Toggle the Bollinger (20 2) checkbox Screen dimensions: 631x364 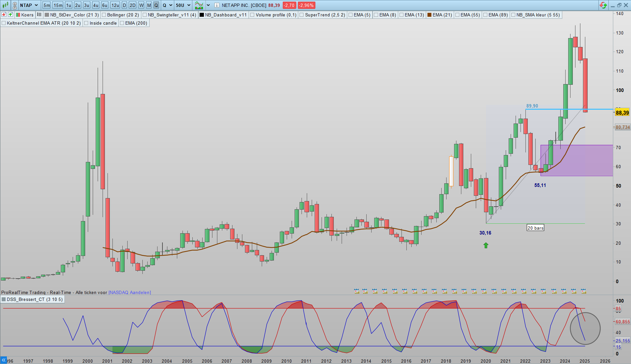[x=104, y=15]
